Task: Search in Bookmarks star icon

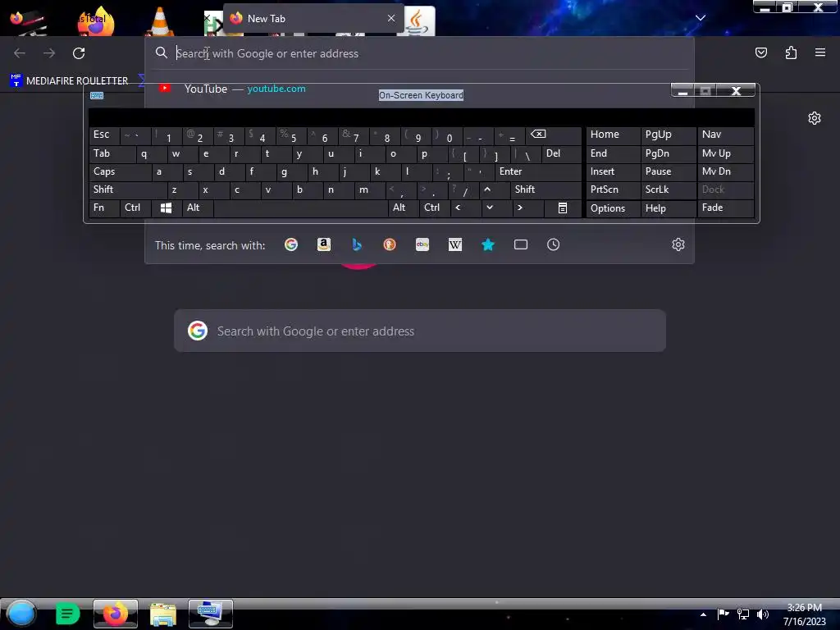Action: 487,244
